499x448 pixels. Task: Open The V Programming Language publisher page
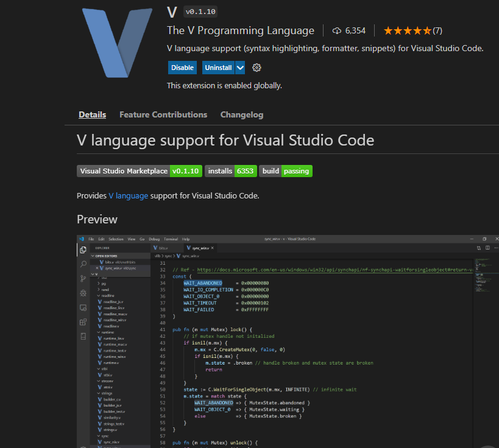coord(241,30)
